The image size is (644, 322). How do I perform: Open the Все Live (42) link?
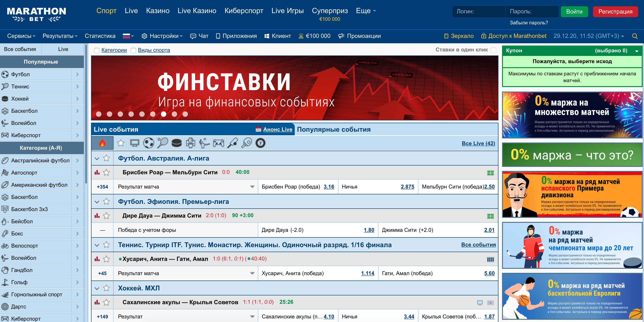[478, 143]
